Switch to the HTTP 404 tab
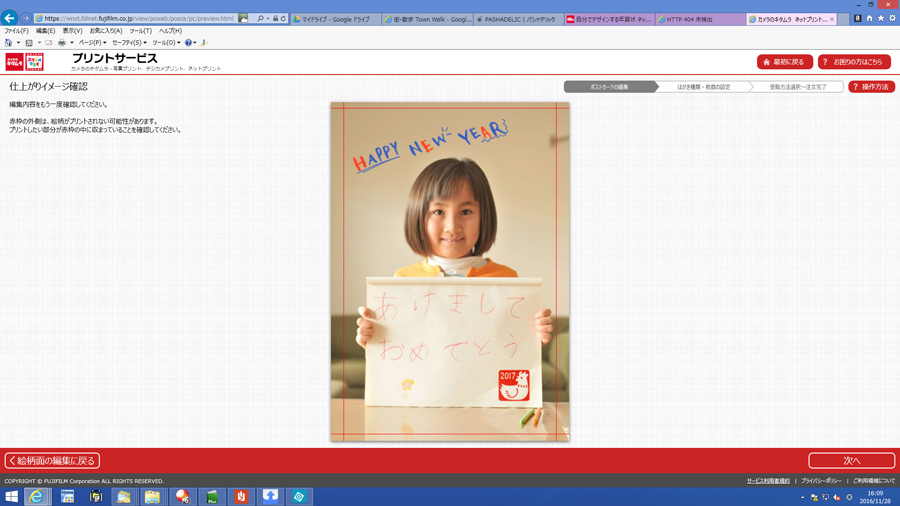Viewport: 900px width, 506px height. click(698, 19)
